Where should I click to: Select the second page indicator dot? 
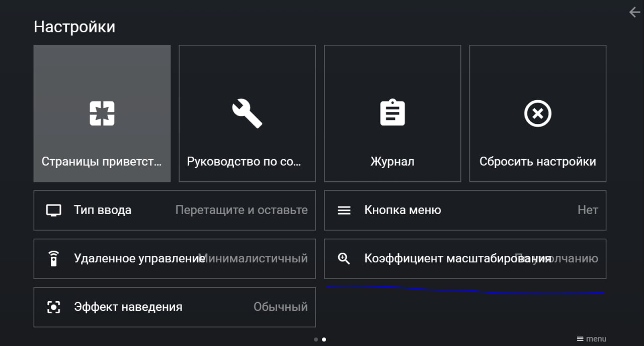pyautogui.click(x=324, y=339)
